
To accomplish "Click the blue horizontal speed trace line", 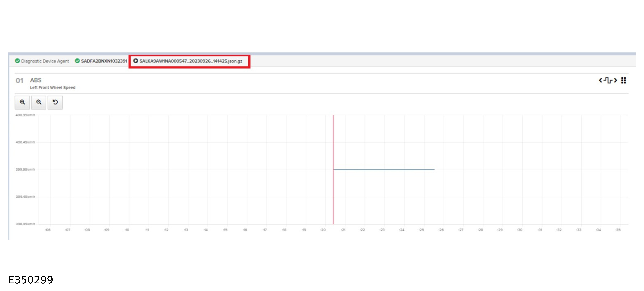I will point(384,170).
